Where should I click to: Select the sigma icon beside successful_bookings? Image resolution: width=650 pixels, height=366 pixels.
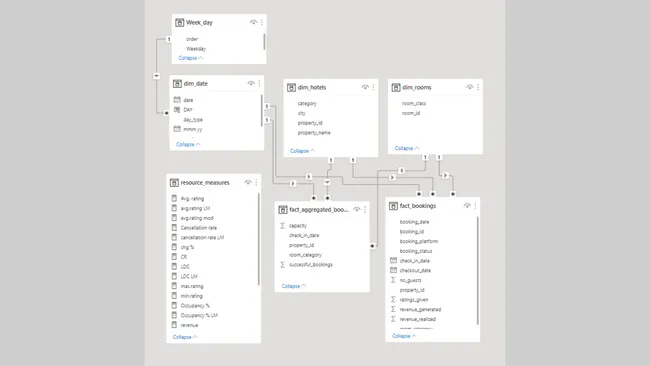tap(282, 264)
